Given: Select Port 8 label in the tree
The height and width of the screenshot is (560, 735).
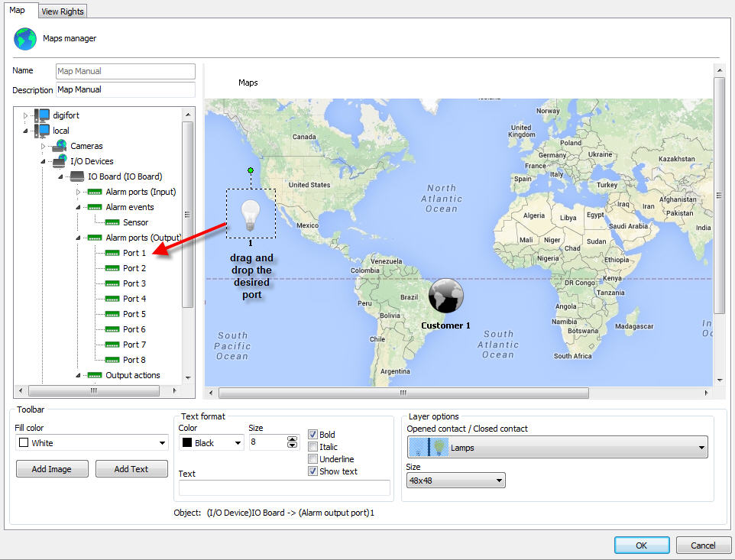Looking at the screenshot, I should (134, 360).
